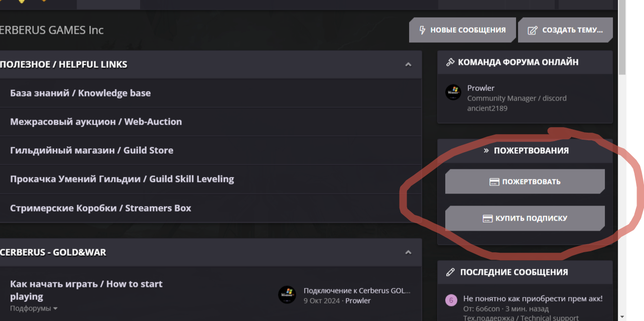Click the card icon on Купить подписку

tap(487, 219)
